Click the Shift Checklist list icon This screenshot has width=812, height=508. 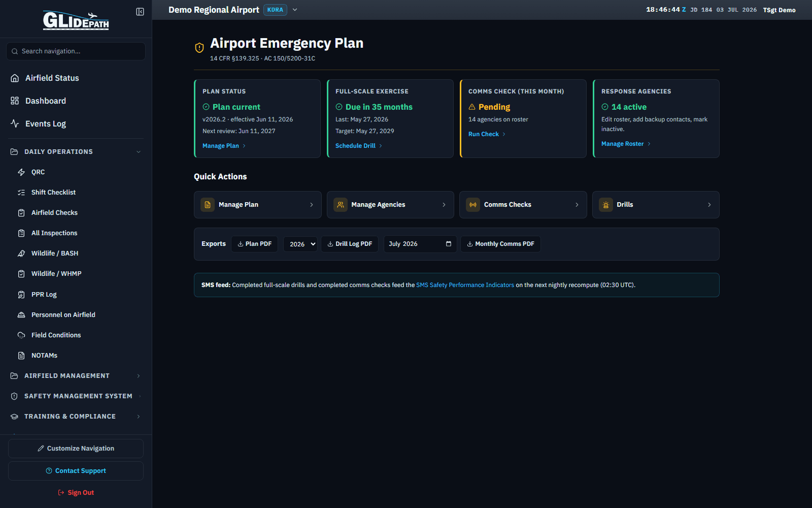click(21, 193)
